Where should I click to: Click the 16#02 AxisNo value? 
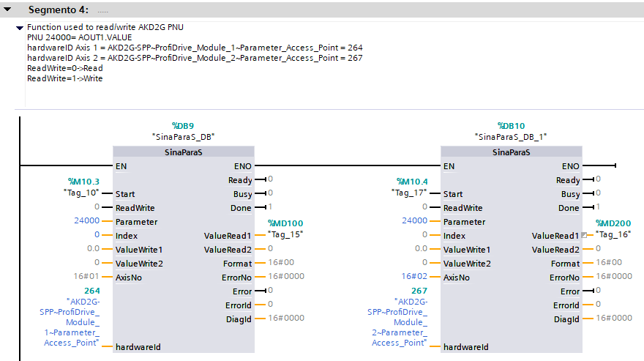414,276
